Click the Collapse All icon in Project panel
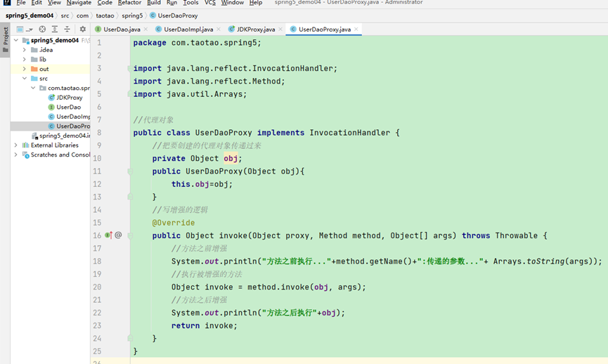The width and height of the screenshot is (608, 364). (x=67, y=29)
